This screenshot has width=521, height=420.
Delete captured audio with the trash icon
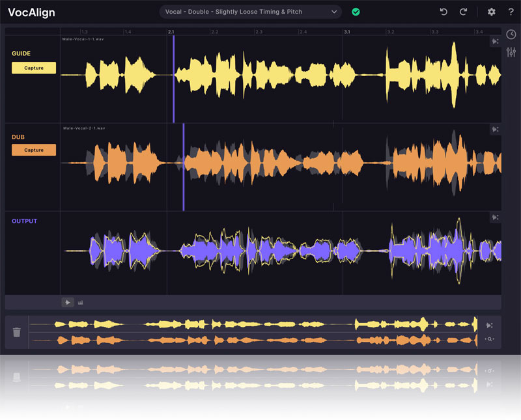[x=17, y=332]
